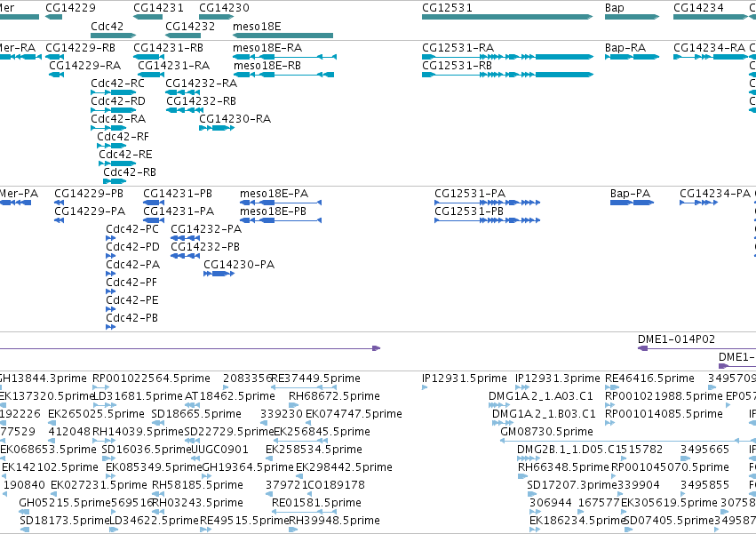This screenshot has width=756, height=534.
Task: Select transcript CG12531-RB
Action: click(457, 66)
